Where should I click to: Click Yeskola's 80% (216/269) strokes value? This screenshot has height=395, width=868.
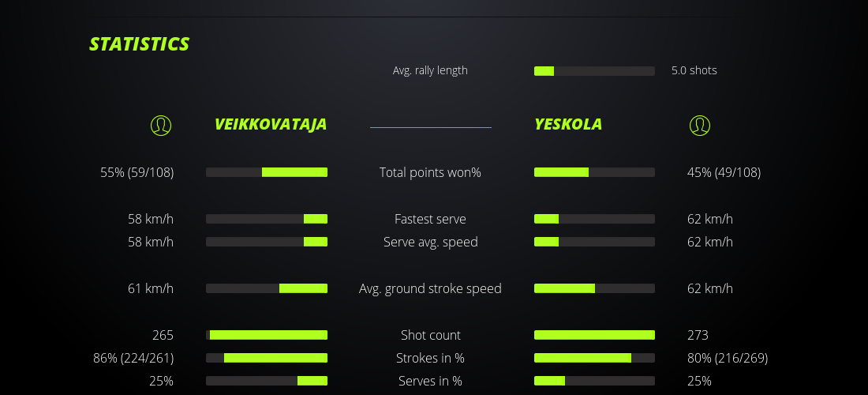[727, 358]
